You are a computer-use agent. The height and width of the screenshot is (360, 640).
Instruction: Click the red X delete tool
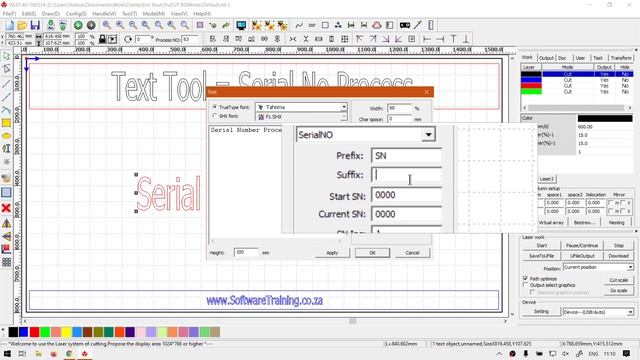click(x=6, y=208)
